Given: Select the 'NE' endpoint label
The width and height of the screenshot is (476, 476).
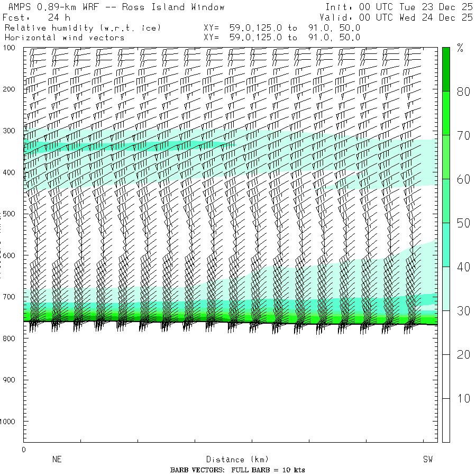Looking at the screenshot, I should pos(57,460).
